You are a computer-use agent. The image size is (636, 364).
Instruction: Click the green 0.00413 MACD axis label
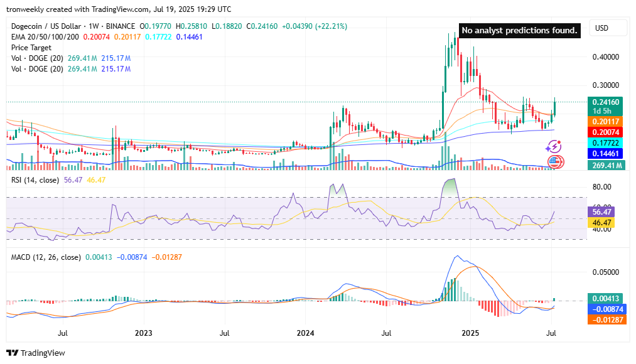point(606,299)
